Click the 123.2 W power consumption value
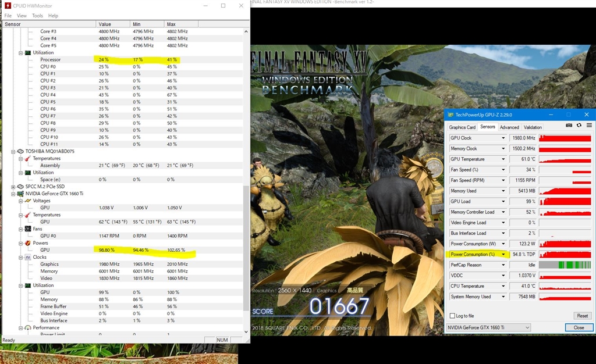 pos(523,244)
